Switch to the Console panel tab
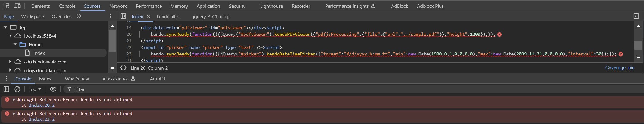 (x=67, y=6)
